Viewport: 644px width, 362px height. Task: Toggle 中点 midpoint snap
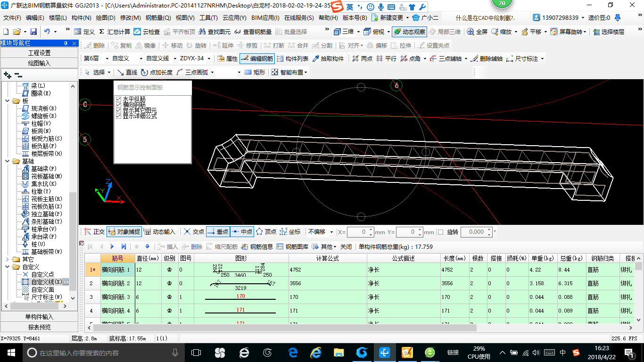coord(242,232)
